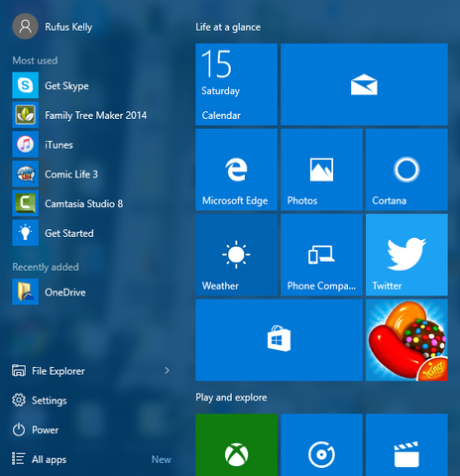Open the Groove Music disc tile
460x476 pixels.
[x=321, y=445]
